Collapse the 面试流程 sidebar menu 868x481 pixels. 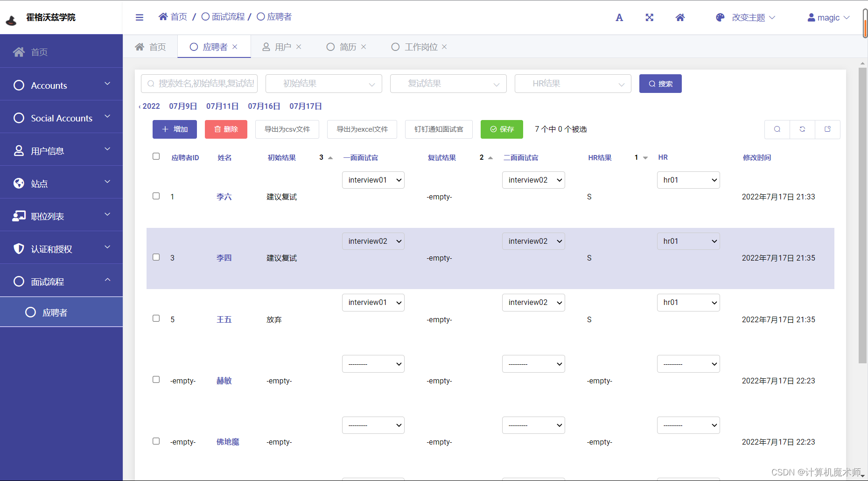61,281
